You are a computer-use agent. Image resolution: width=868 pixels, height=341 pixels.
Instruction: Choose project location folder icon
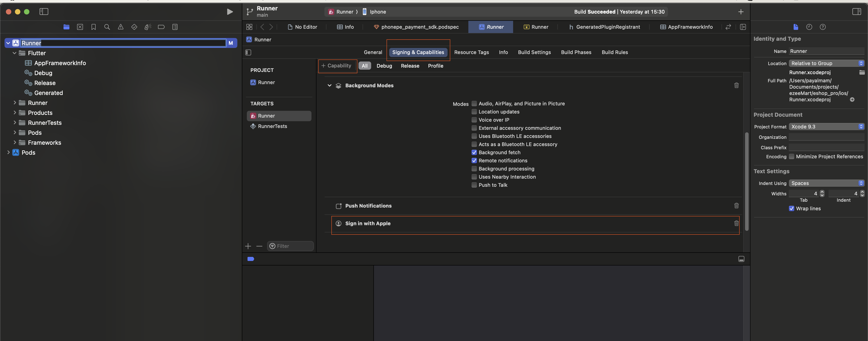862,72
